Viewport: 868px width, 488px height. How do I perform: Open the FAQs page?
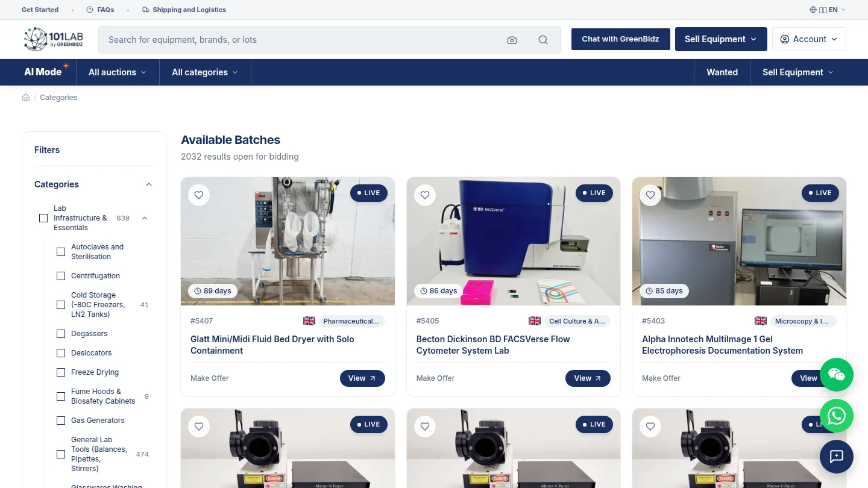click(x=105, y=10)
